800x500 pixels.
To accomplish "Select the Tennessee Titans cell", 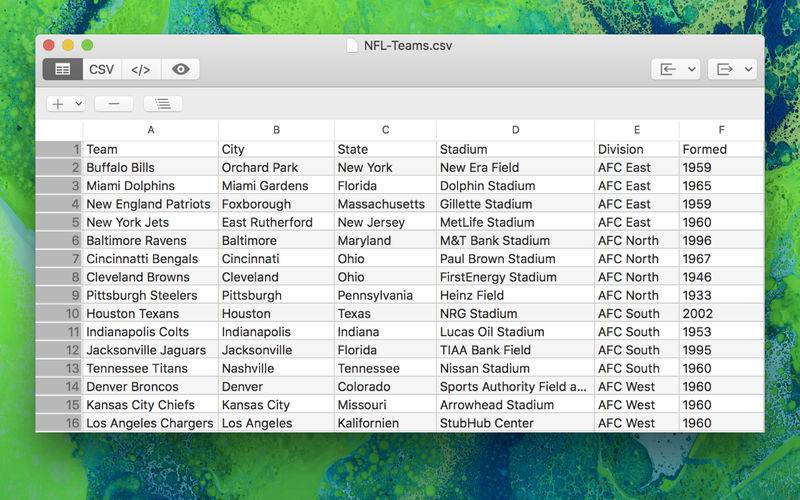I will (151, 368).
